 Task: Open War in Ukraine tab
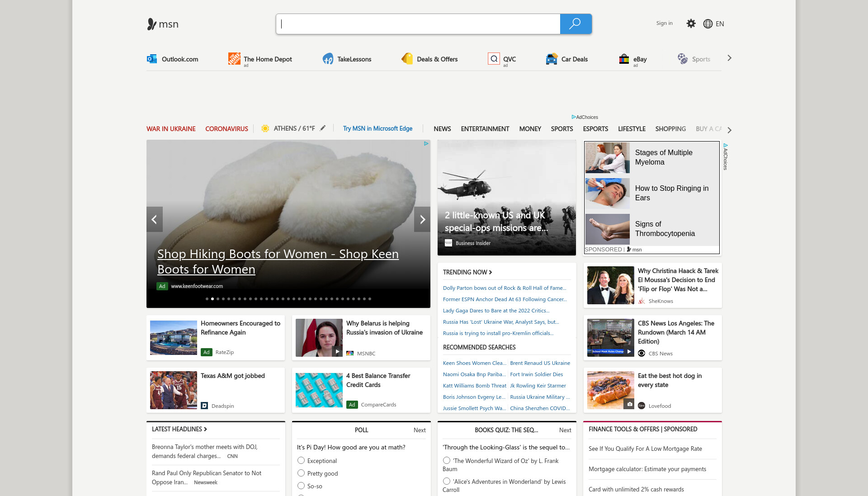[171, 129]
